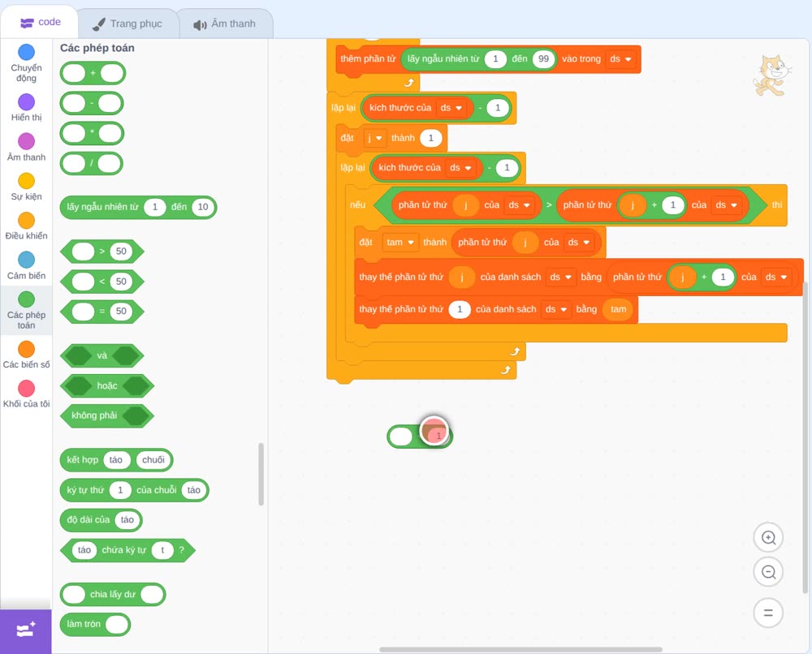Open the Sự kiện block category
Image resolution: width=812 pixels, height=654 pixels.
[x=26, y=187]
